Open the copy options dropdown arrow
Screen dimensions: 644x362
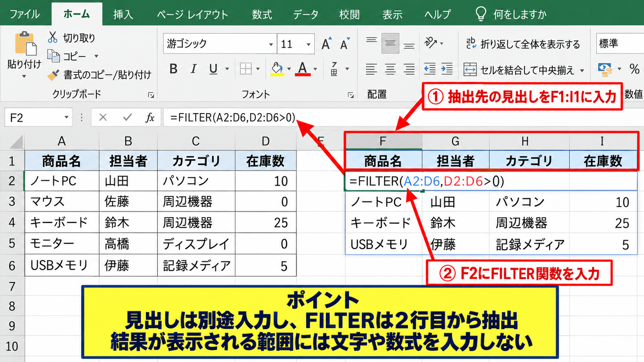coord(96,56)
